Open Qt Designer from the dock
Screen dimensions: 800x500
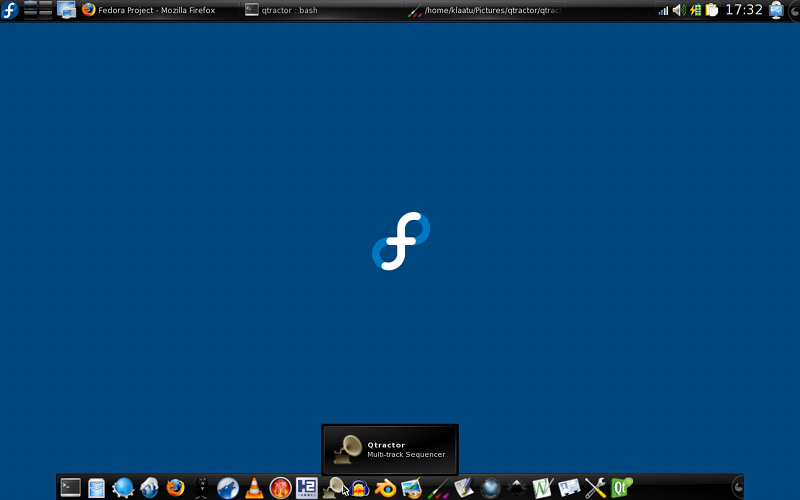[622, 487]
